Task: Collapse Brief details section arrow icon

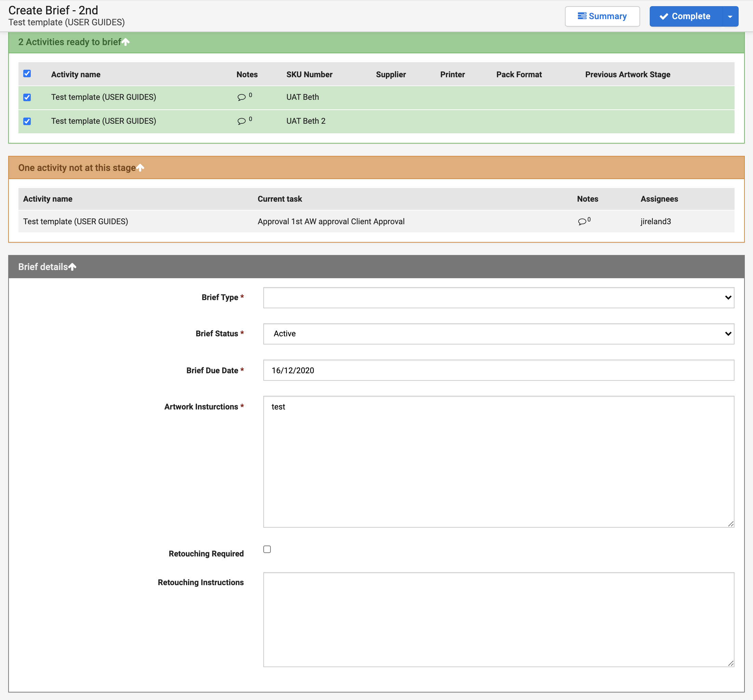Action: 72,267
